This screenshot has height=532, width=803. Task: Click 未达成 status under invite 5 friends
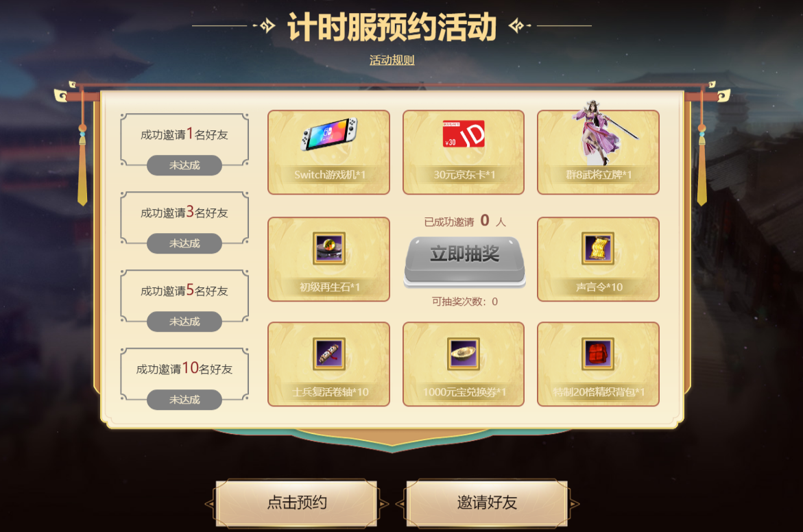coord(184,322)
